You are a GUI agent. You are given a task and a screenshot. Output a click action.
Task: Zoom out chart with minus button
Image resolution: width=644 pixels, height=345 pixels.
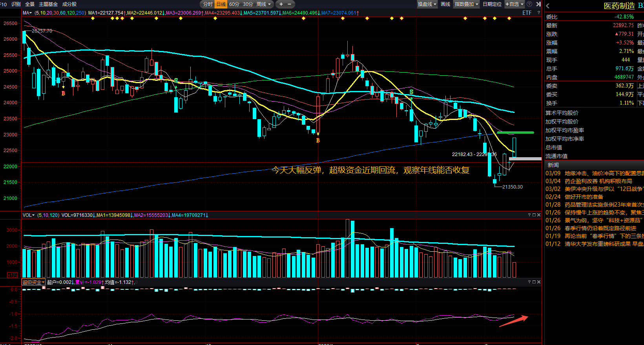290,4
